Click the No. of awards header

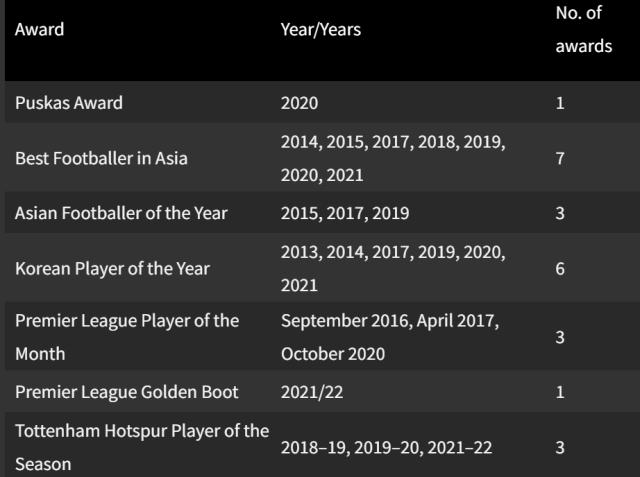tap(583, 30)
